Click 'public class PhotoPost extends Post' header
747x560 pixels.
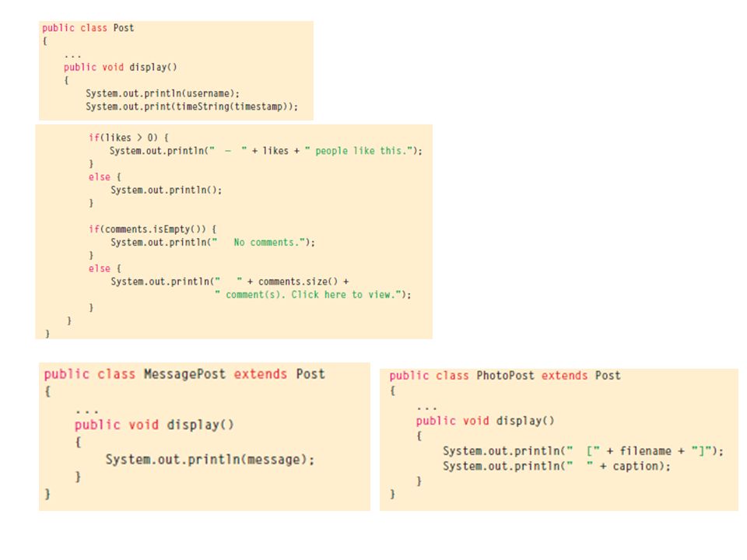pos(505,376)
